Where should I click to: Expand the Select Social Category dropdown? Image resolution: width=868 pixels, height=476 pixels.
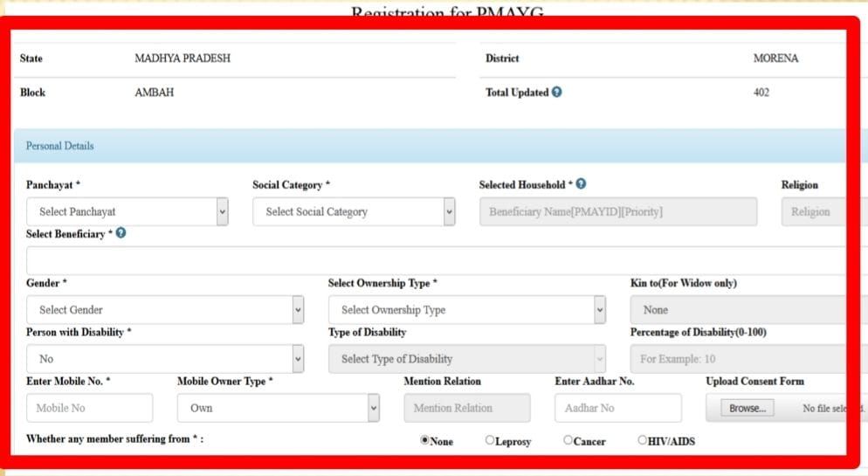click(x=354, y=211)
